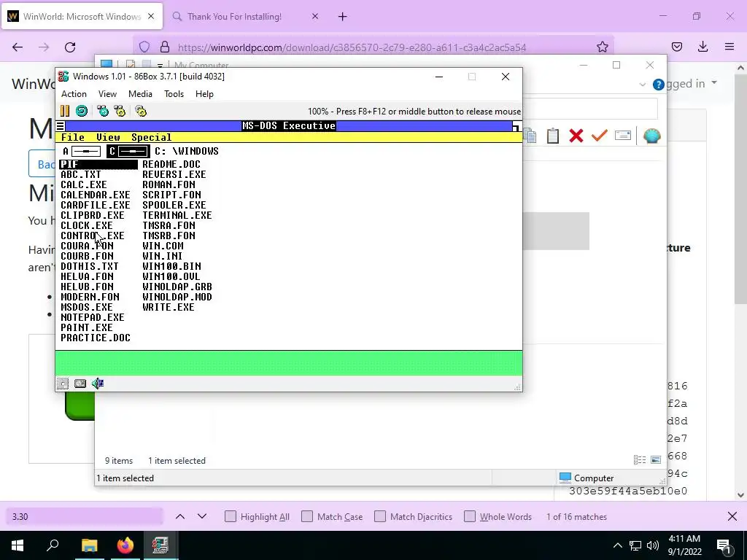Select WRITE.EXE in file list

pyautogui.click(x=169, y=307)
